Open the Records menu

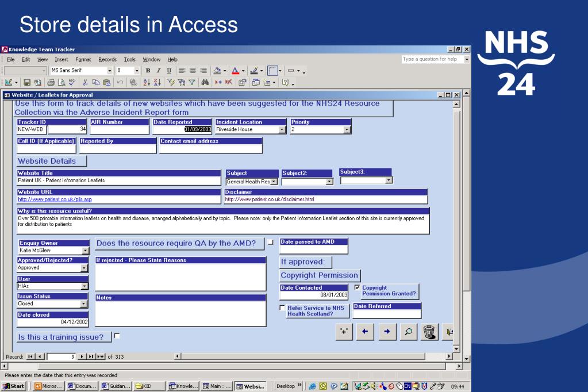pos(107,59)
